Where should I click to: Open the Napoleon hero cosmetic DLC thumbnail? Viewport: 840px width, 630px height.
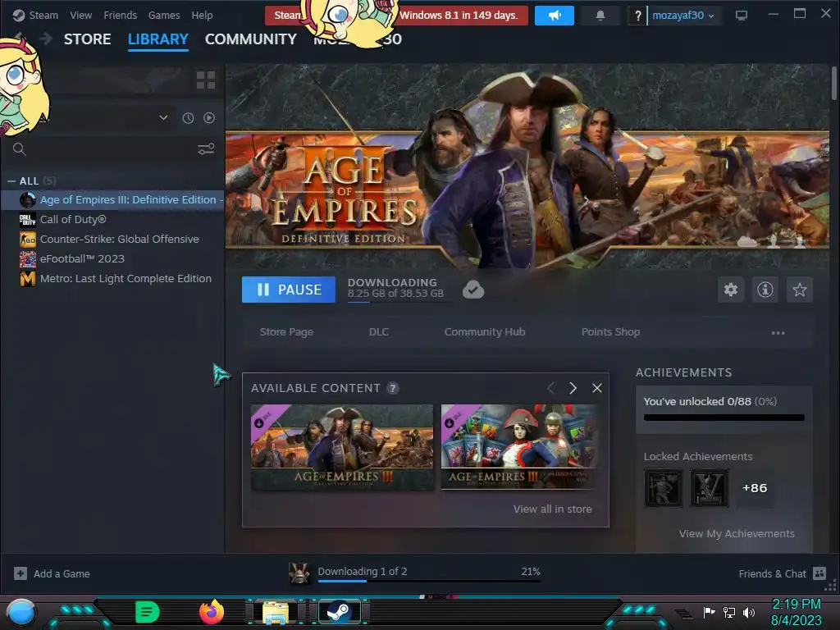(x=518, y=447)
